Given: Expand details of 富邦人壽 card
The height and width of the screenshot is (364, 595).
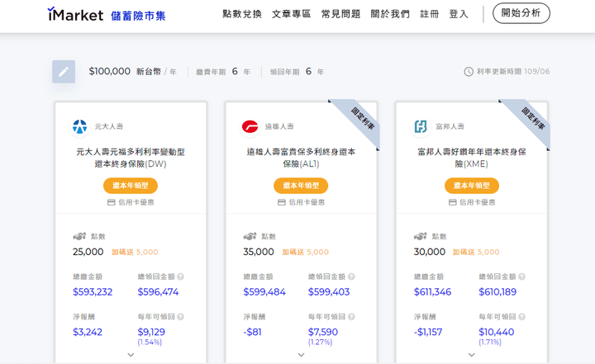Looking at the screenshot, I should point(472,355).
